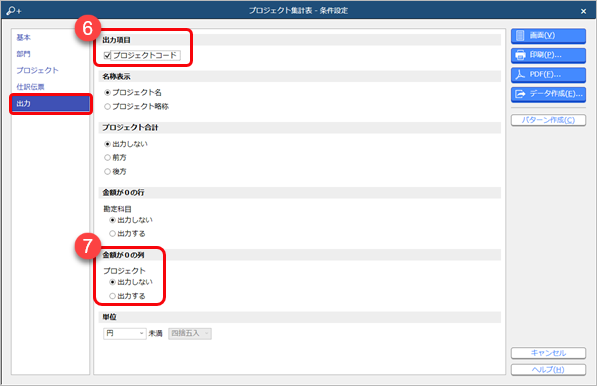Select 出力する under 勘定科目
Image resolution: width=597 pixels, height=386 pixels.
point(112,234)
